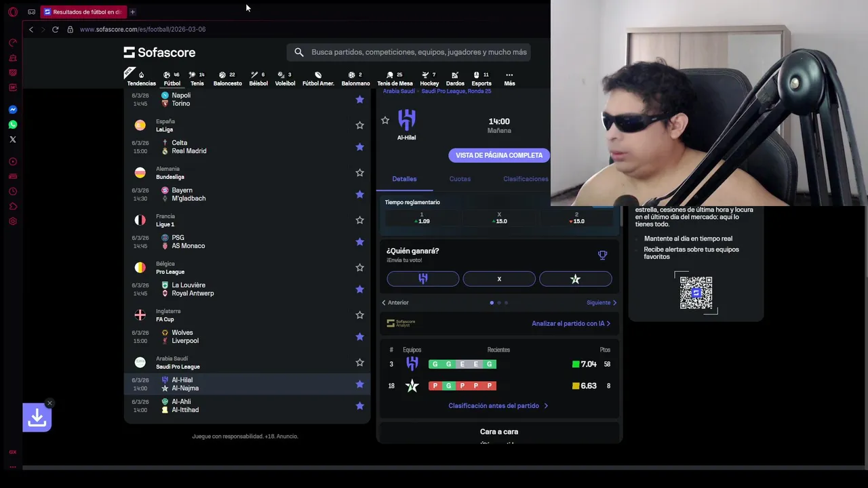Open the Clasificaciones tab

click(x=526, y=179)
